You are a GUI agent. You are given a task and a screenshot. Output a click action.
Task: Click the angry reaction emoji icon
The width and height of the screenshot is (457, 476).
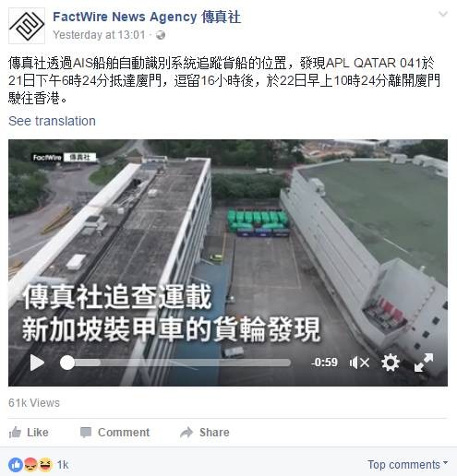coord(30,465)
